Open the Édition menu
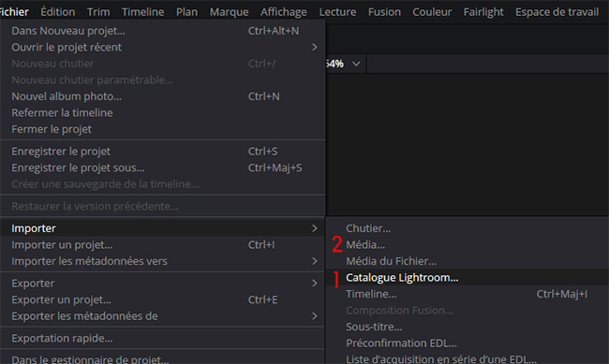The height and width of the screenshot is (364, 609). [x=58, y=12]
